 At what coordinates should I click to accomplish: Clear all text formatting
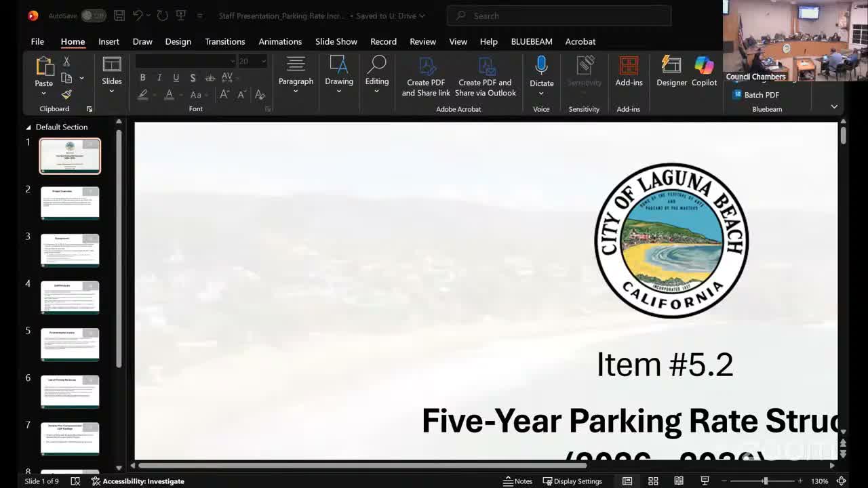pyautogui.click(x=260, y=95)
